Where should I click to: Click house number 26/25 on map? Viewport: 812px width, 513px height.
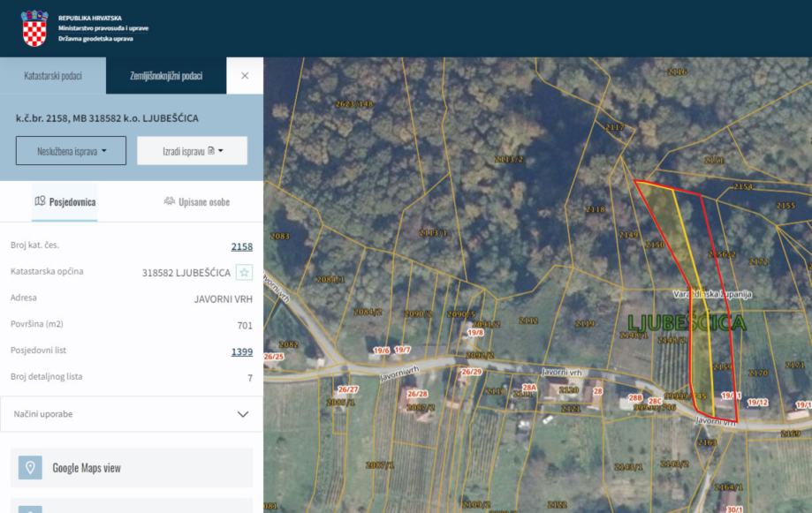click(x=274, y=357)
